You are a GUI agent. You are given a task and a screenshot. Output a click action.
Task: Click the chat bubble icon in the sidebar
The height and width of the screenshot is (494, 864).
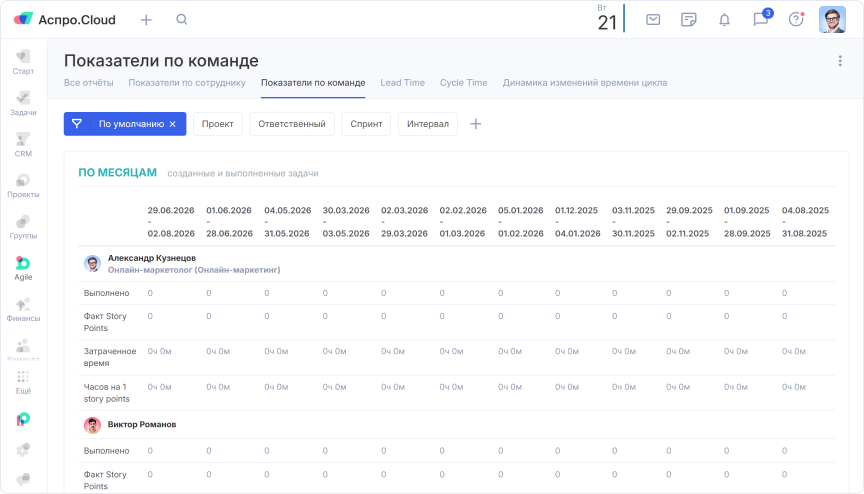coord(23,479)
